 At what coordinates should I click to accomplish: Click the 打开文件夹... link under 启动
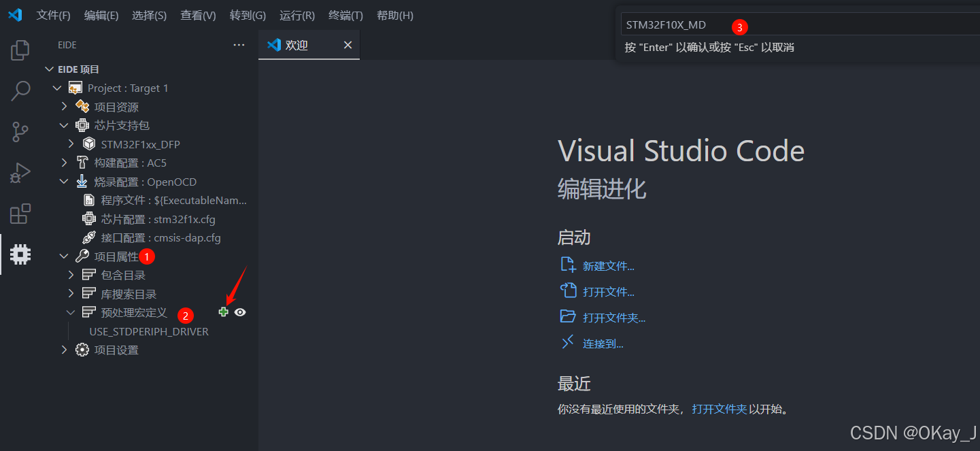[x=613, y=318]
